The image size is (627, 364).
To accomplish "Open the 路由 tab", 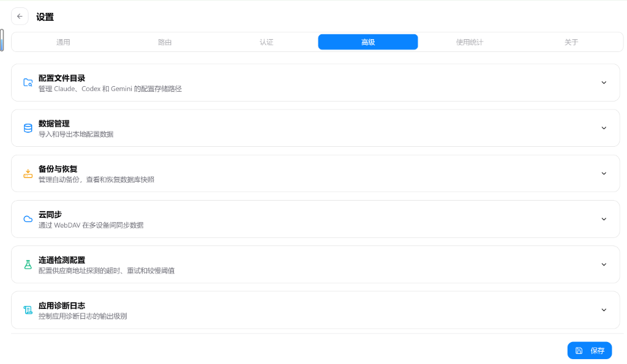I will tap(165, 42).
